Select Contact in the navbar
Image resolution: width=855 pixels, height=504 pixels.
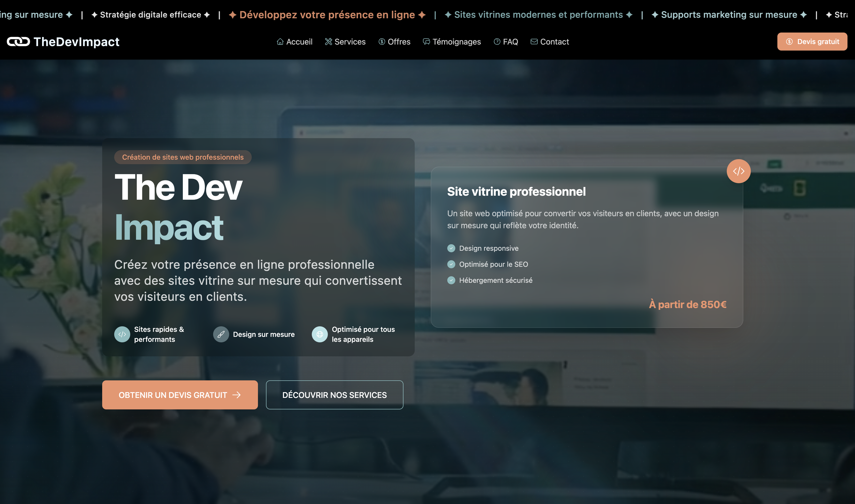pos(549,42)
